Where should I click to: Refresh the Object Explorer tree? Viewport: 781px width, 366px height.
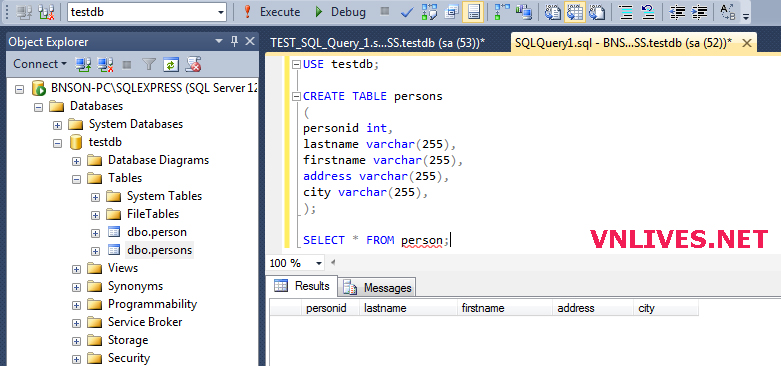click(x=171, y=64)
